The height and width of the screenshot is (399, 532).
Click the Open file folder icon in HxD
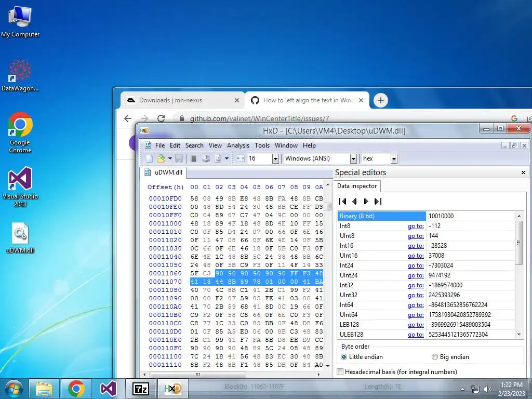pos(161,158)
